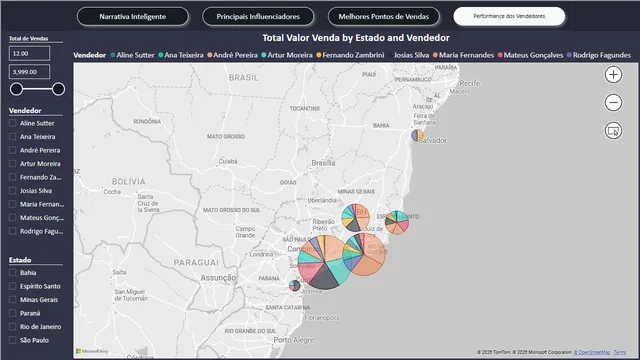
Task: Click the maximum sales value field 3,999.00
Action: click(x=29, y=72)
